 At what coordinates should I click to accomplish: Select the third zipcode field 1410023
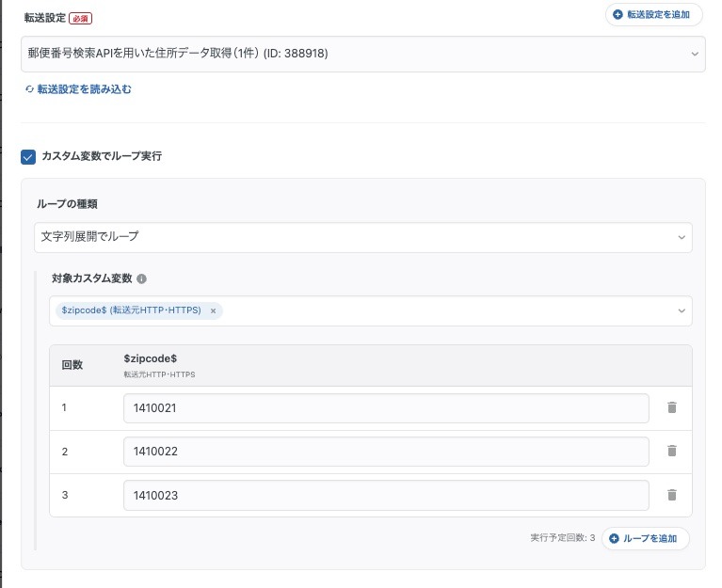(385, 495)
